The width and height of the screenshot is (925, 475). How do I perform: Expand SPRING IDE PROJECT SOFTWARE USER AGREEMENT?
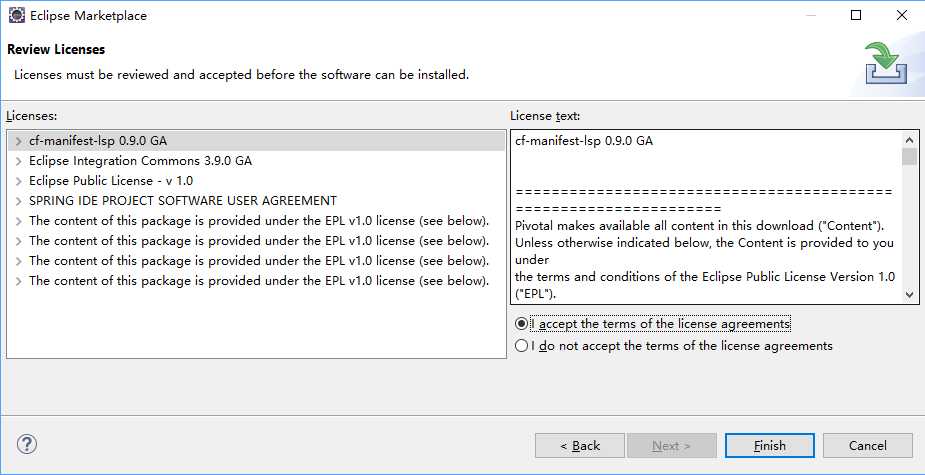[19, 201]
